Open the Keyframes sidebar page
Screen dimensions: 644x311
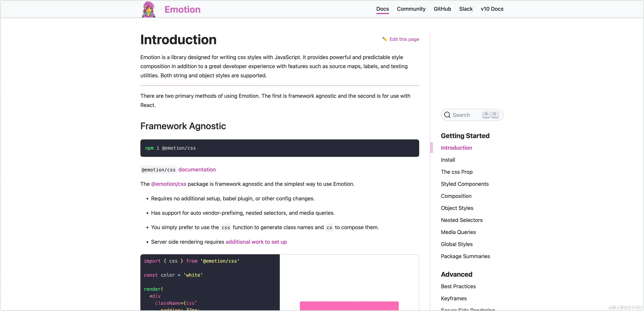453,298
